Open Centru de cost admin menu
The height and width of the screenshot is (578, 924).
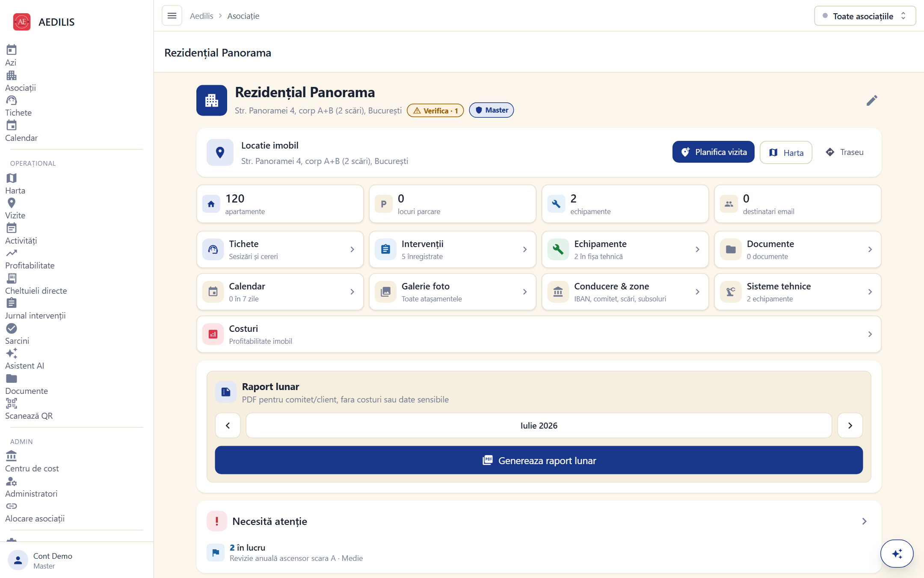(x=32, y=462)
